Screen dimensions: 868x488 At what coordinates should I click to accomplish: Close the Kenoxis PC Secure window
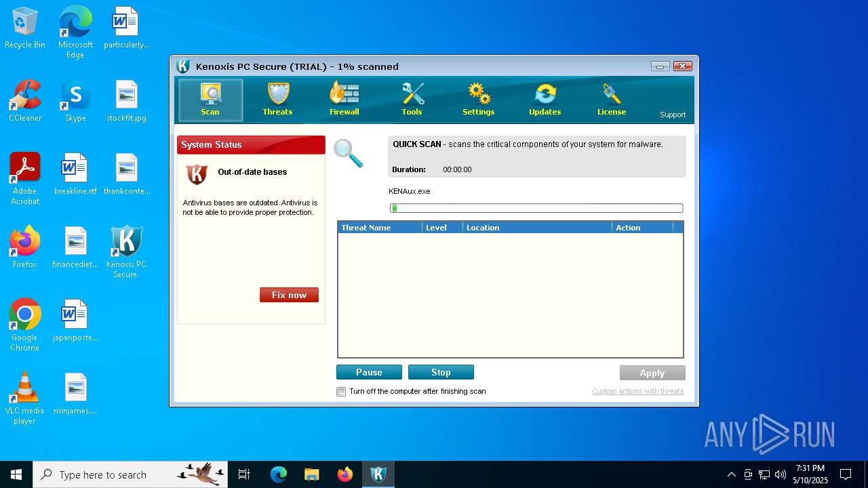tap(683, 66)
